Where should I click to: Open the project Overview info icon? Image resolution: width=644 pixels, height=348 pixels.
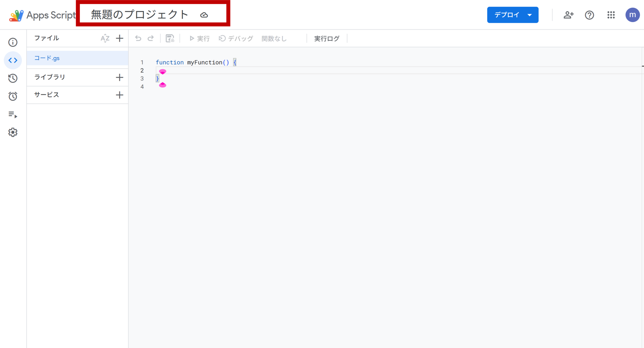coord(13,42)
